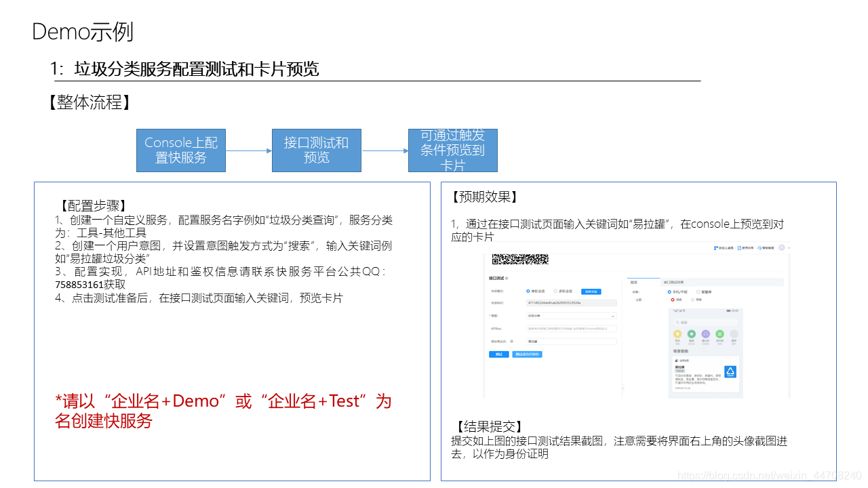Click the '接口测试和预览' flow box
This screenshot has width=868, height=488.
(317, 150)
